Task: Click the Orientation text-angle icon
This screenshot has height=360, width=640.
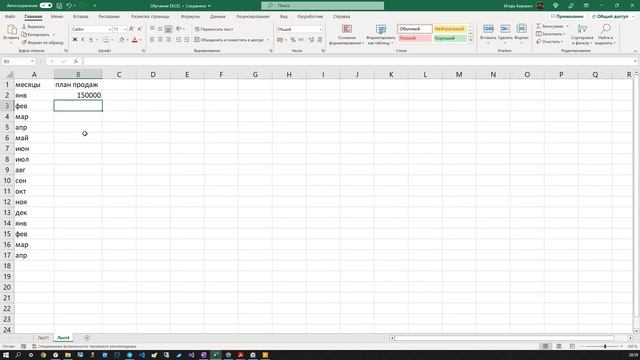Action: pos(179,29)
